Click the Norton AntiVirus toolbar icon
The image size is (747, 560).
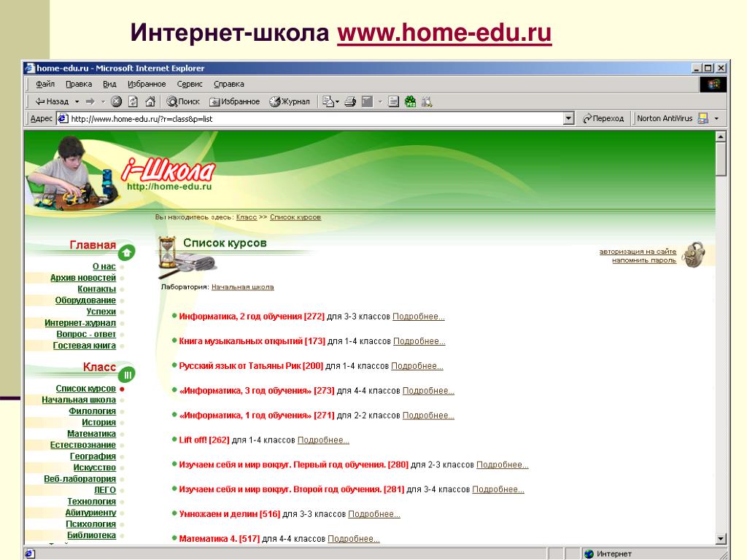point(703,119)
